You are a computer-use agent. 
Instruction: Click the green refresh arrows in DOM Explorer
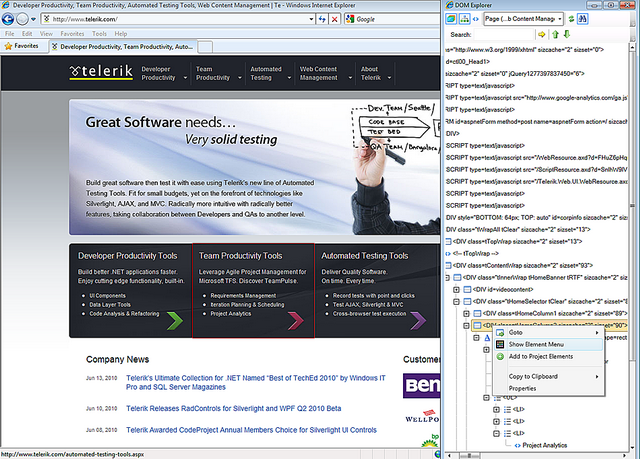coord(571,19)
